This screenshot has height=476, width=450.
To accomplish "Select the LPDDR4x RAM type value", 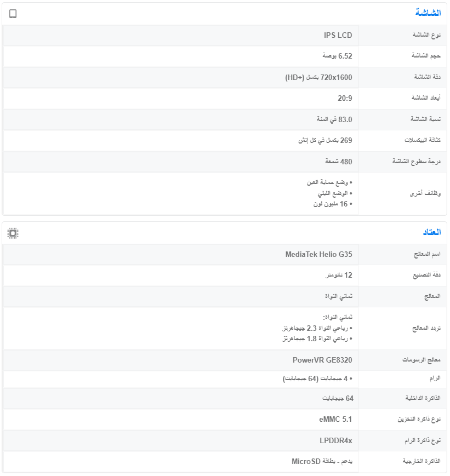I will [335, 440].
